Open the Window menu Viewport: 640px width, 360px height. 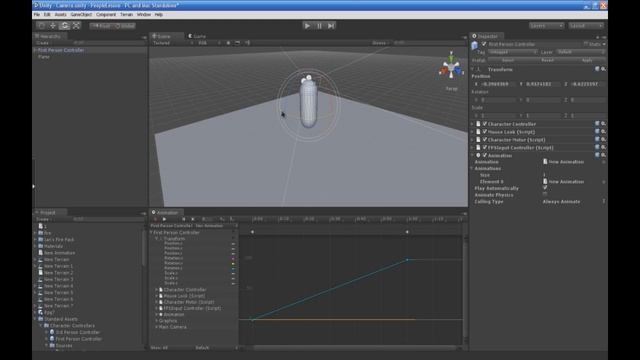point(144,14)
